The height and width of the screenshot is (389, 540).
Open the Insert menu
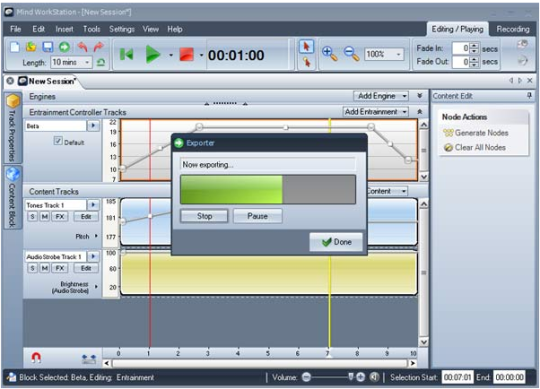64,29
